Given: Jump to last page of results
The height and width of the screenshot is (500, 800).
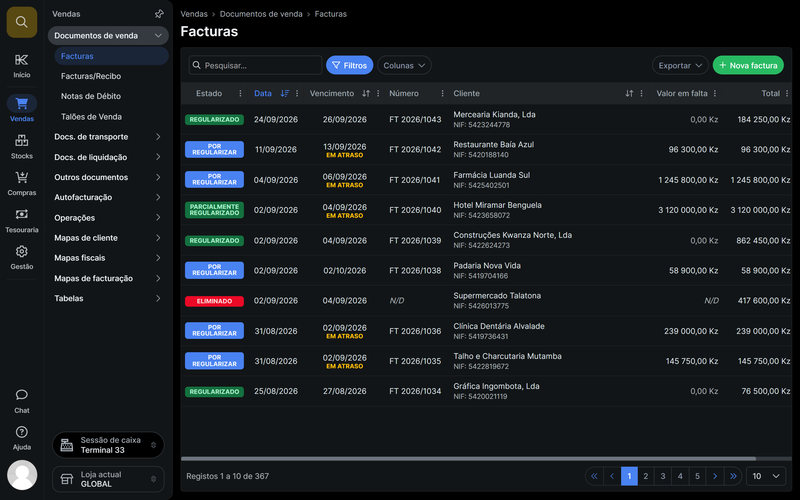Looking at the screenshot, I should (x=733, y=476).
